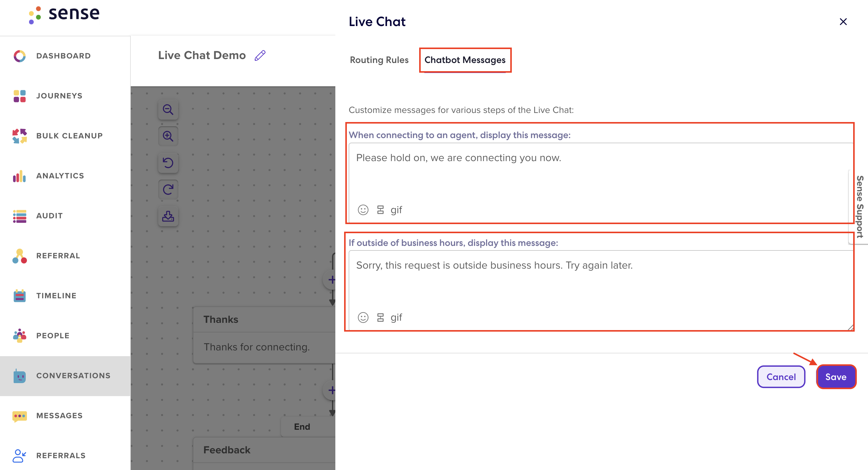868x470 pixels.
Task: Click the download icon on the canvas toolbar
Action: [x=168, y=216]
